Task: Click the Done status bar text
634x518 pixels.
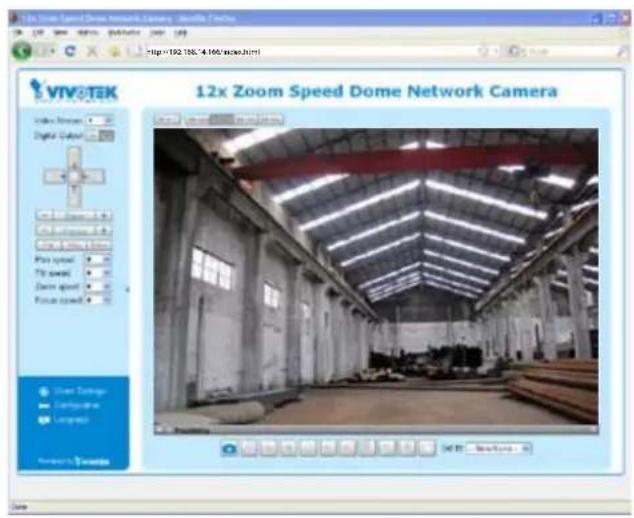Action: click(19, 507)
